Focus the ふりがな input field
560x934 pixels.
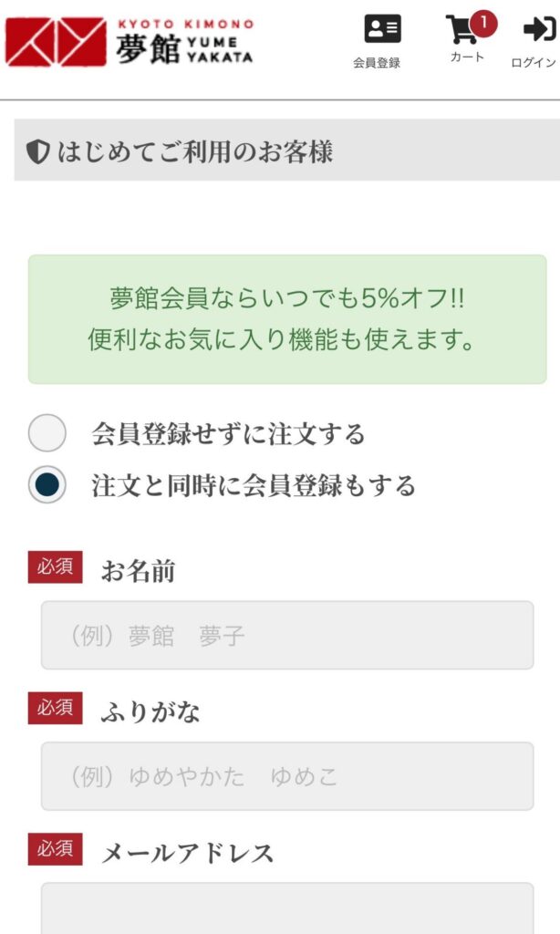click(x=286, y=776)
